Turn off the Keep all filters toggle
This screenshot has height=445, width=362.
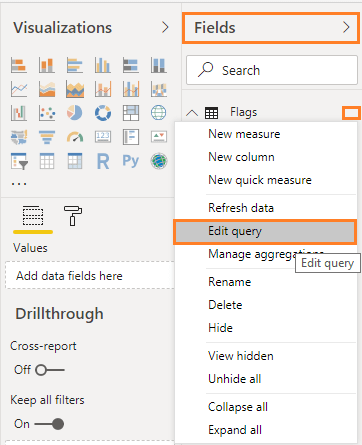pos(49,424)
